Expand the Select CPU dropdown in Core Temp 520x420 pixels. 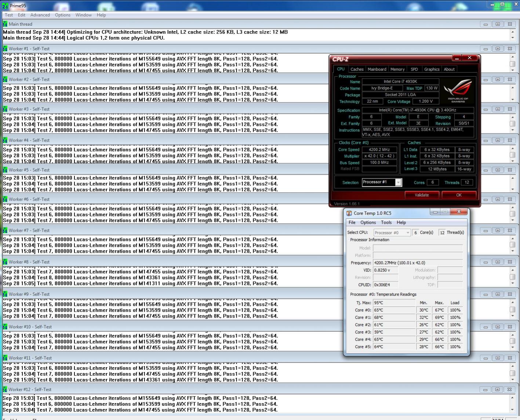[x=408, y=233]
